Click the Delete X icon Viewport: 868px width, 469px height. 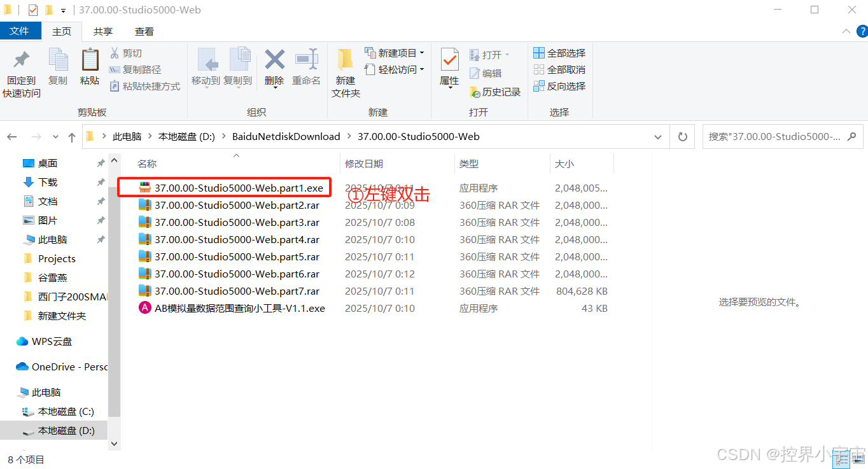tap(274, 60)
